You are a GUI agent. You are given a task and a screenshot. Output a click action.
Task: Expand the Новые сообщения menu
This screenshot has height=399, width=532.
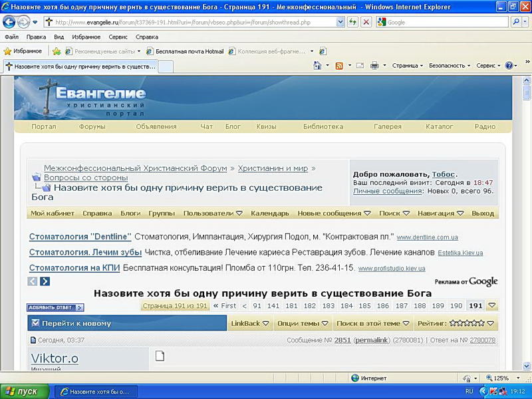(x=333, y=213)
